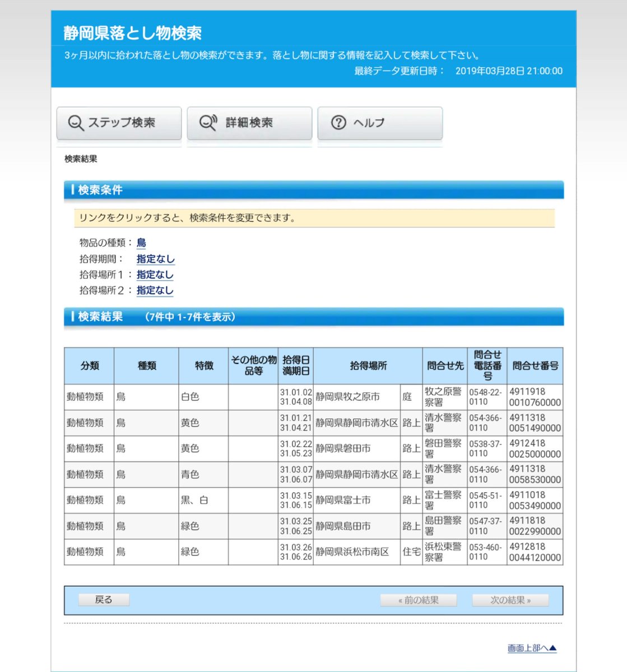Screen dimensions: 627x672
Task: Jump to top with 画面上部へ link
Action: point(532,648)
